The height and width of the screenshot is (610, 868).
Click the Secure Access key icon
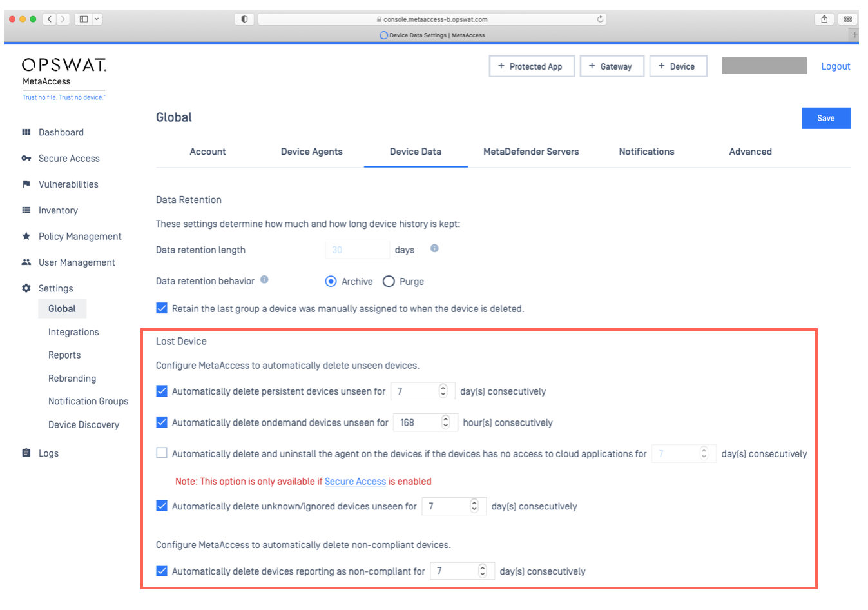[26, 158]
